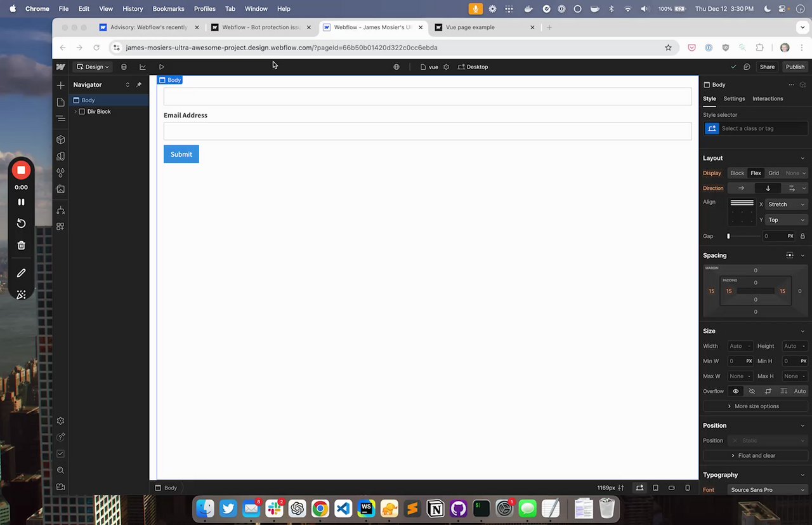Open the Logic flow icon
812x525 pixels.
tap(61, 210)
